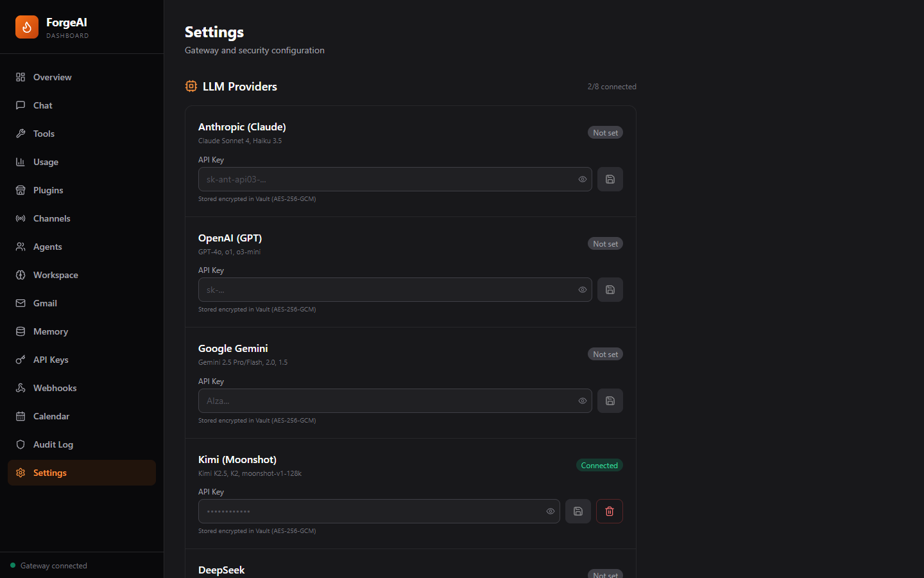The width and height of the screenshot is (924, 578).
Task: Open the Plugins page
Action: point(48,190)
